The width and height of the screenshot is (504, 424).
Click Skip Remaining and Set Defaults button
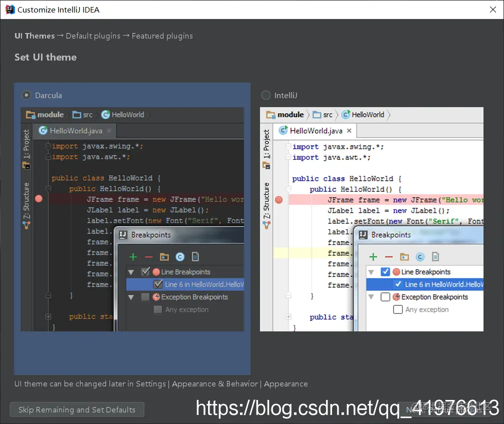[77, 409]
